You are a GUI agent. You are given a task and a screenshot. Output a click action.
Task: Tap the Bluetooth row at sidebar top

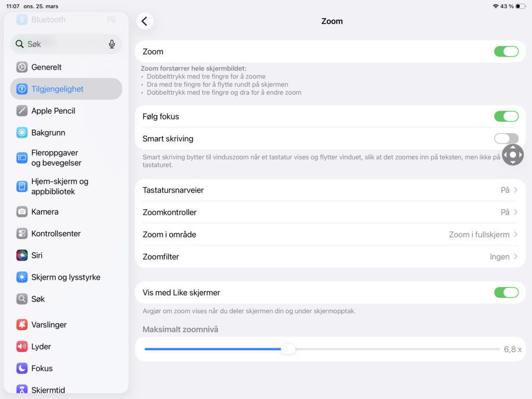tap(66, 20)
